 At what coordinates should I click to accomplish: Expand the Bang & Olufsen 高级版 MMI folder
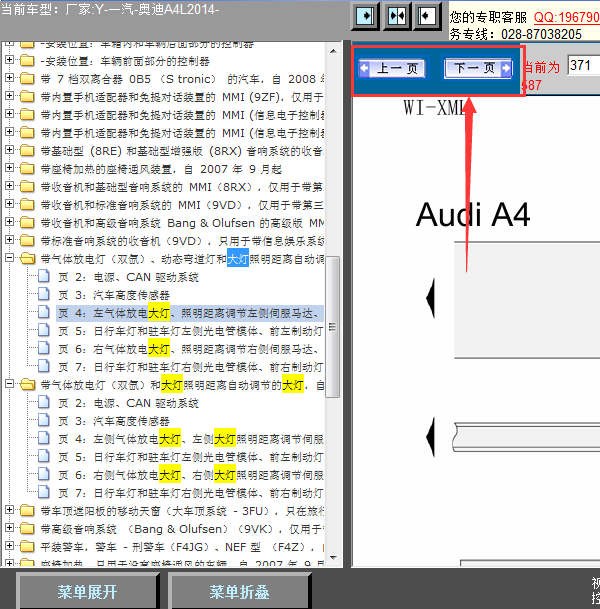click(x=9, y=221)
